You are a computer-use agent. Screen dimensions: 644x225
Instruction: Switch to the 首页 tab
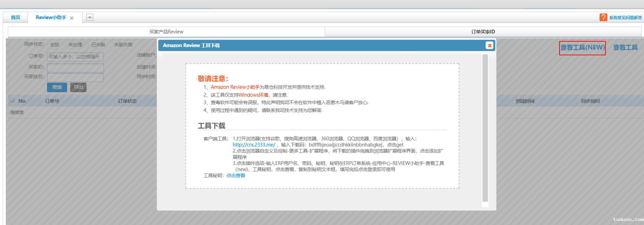(x=16, y=17)
